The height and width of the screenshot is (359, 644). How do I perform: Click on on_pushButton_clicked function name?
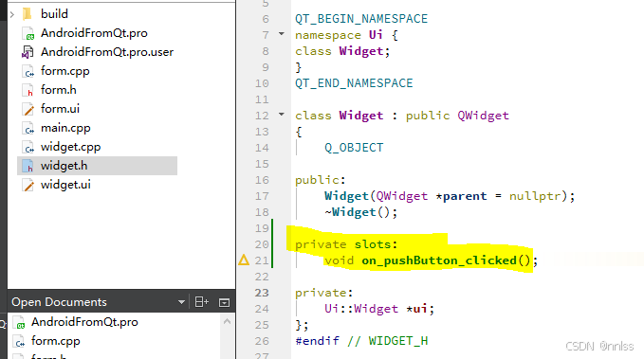[438, 260]
